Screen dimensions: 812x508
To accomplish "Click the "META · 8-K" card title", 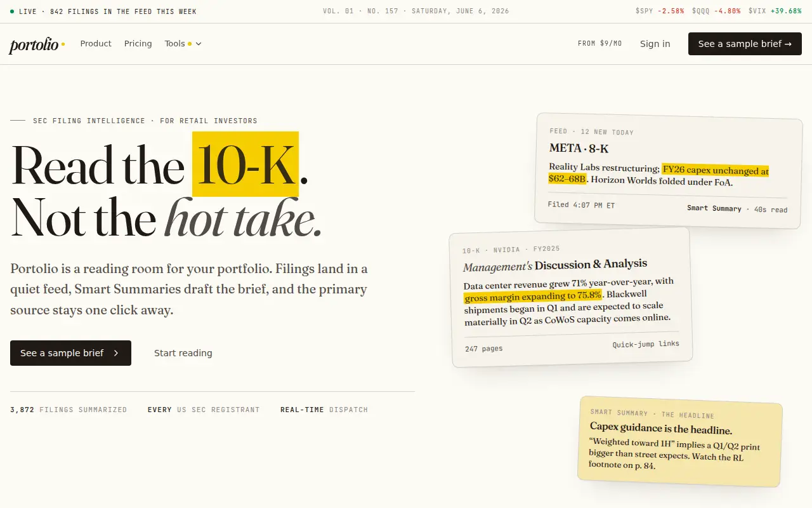I will point(579,149).
